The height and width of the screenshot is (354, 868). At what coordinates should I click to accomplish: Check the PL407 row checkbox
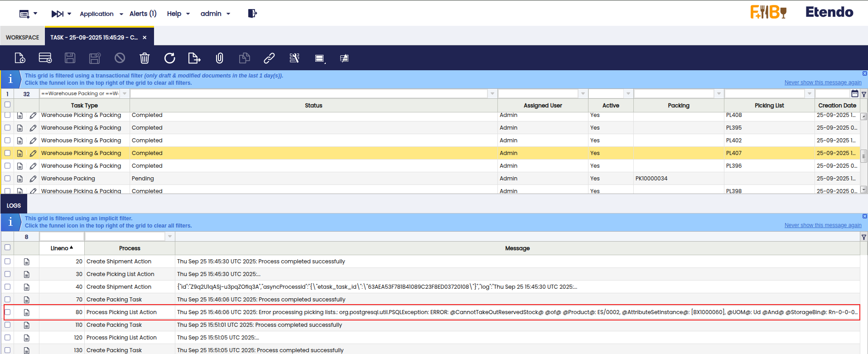click(x=7, y=153)
